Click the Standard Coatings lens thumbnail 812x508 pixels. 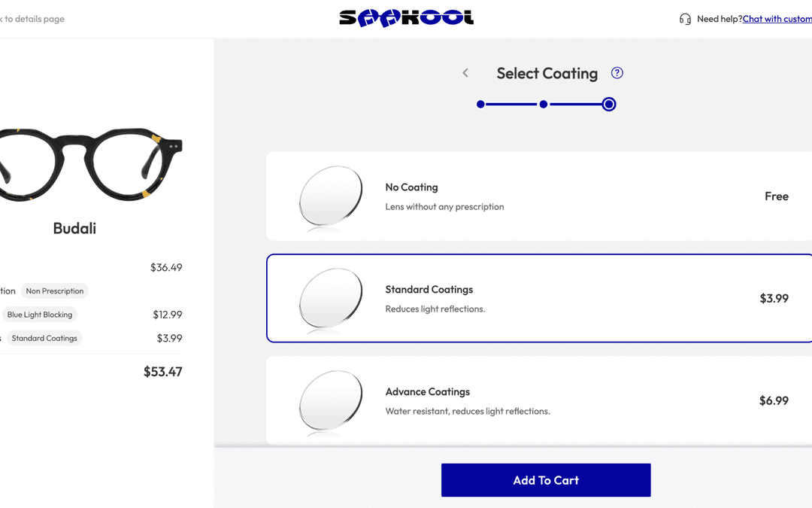point(331,298)
